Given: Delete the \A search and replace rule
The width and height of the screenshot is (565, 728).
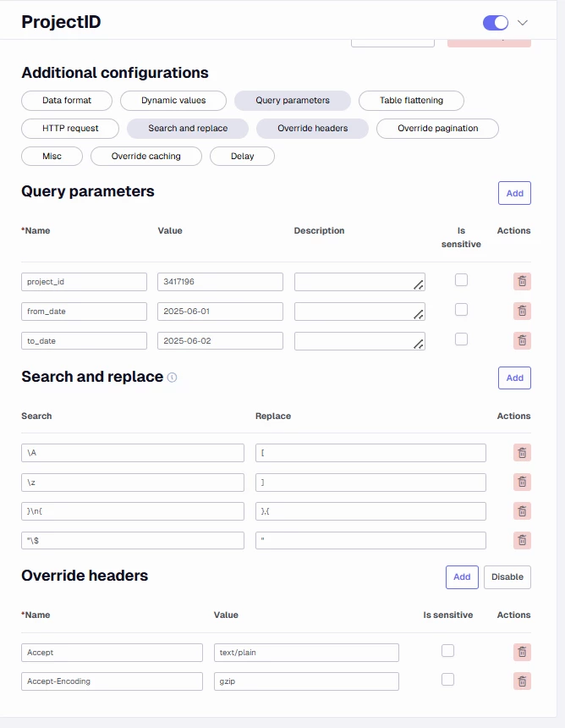Looking at the screenshot, I should coord(522,453).
